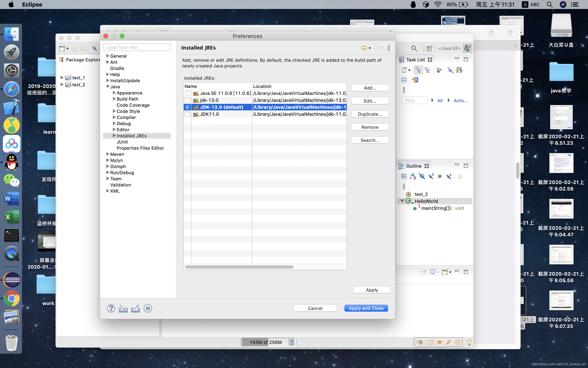588x368 pixels.
Task: Open the Eclipse menu in menu bar
Action: 32,4
